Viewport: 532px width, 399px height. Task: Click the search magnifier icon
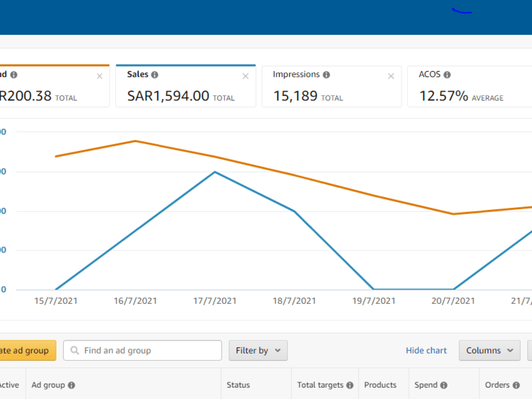74,351
